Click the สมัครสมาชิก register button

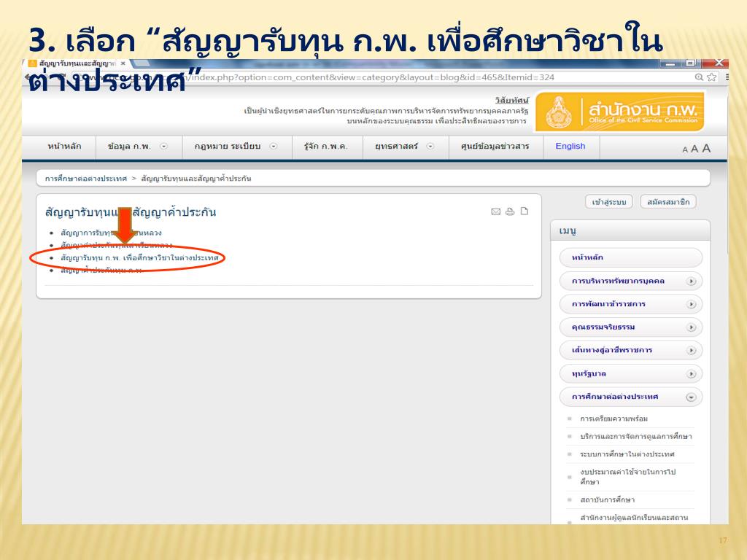668,202
